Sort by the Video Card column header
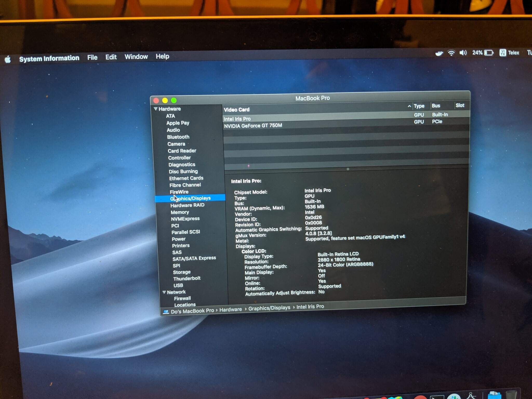 click(237, 110)
